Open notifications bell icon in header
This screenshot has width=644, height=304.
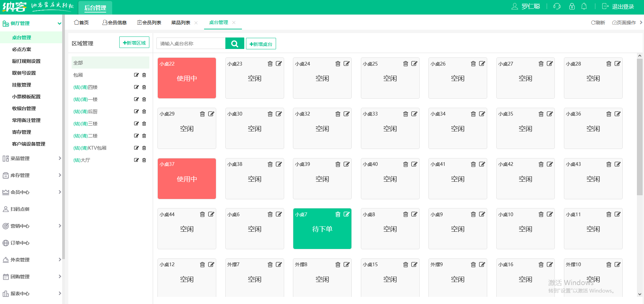[x=584, y=6]
